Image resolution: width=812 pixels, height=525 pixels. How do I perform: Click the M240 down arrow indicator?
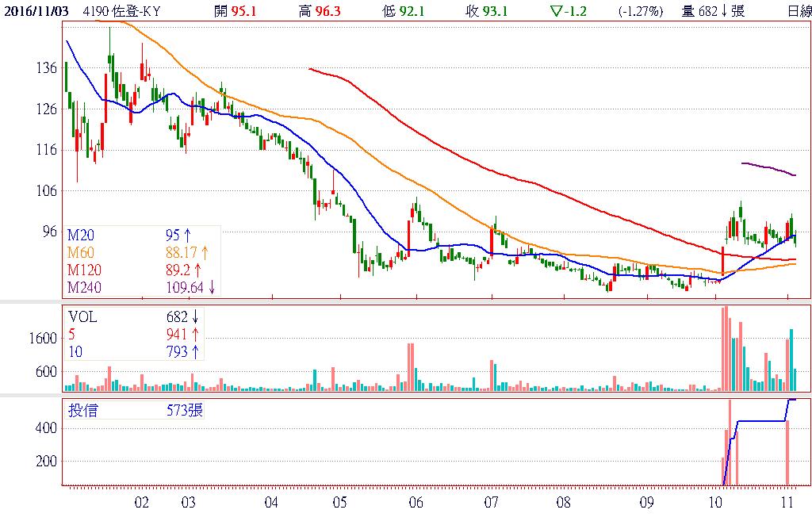pos(211,287)
